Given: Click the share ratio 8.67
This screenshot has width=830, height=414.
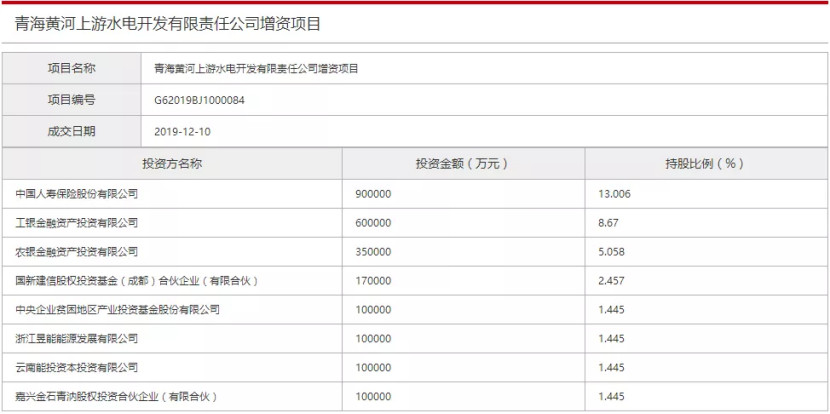Looking at the screenshot, I should click(x=608, y=223).
